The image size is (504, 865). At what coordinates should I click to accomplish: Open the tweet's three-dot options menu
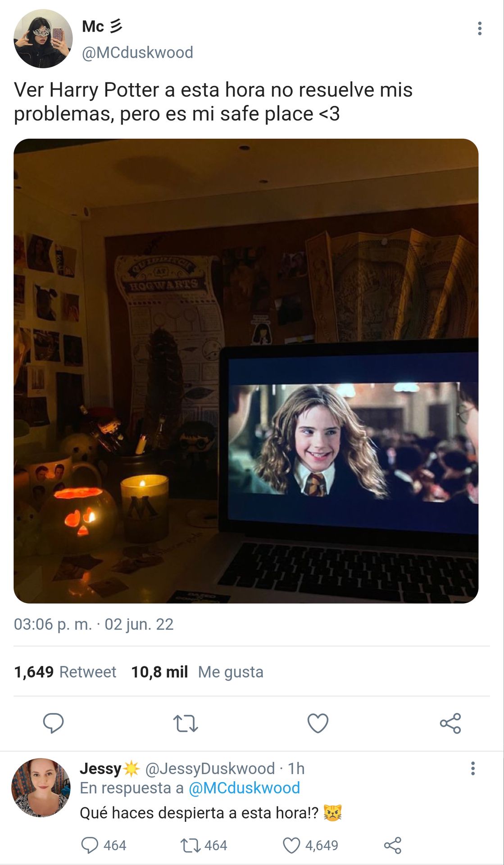(x=480, y=28)
